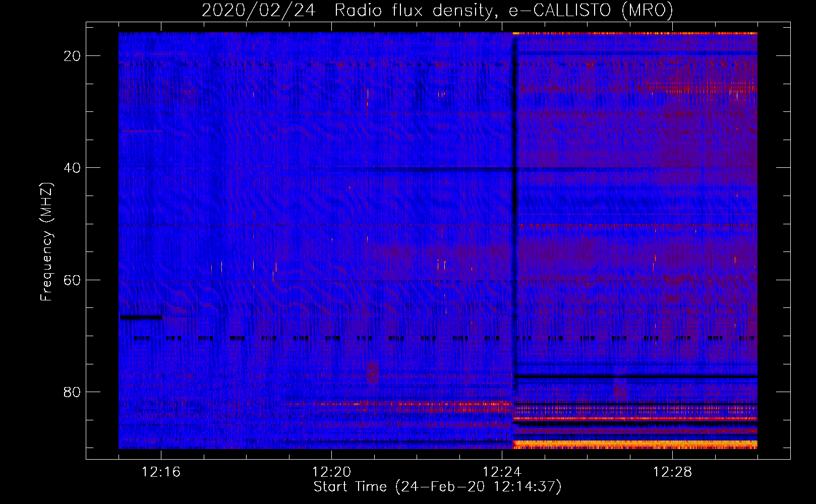Viewport: 816px width, 504px height.
Task: Click the 12:24 time tick label
Action: tap(502, 472)
